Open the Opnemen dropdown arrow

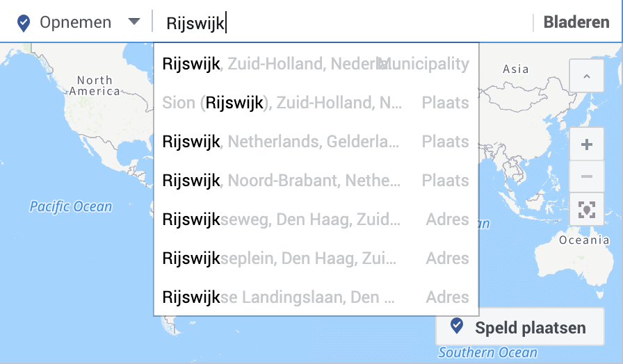(x=134, y=22)
